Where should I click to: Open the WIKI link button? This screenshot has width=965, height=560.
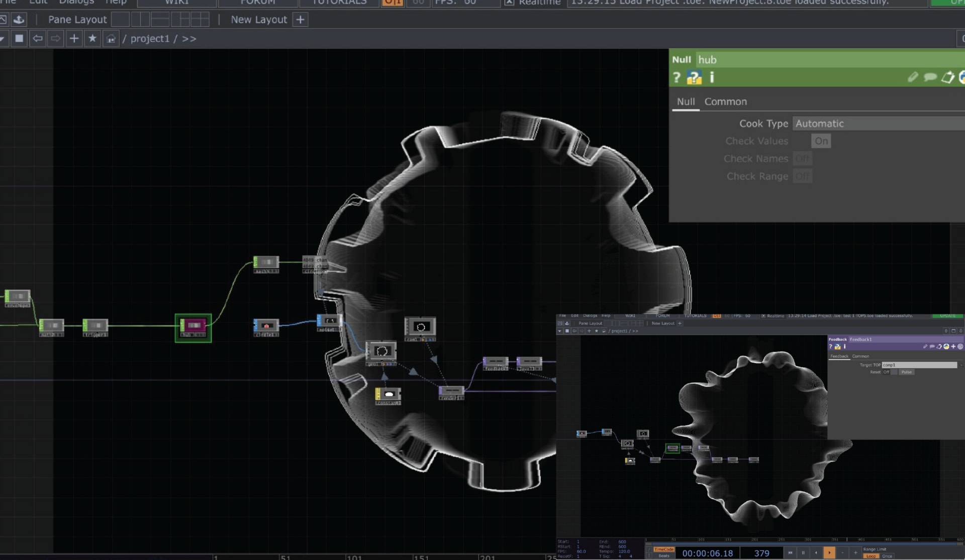[x=177, y=3]
